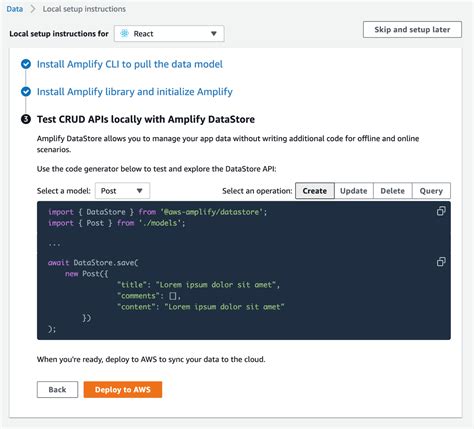Click the step 3 number badge
This screenshot has height=429, width=474.
click(26, 119)
